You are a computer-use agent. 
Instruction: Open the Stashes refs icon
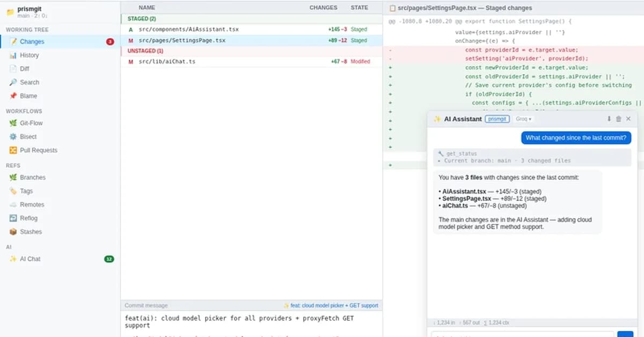pos(13,232)
